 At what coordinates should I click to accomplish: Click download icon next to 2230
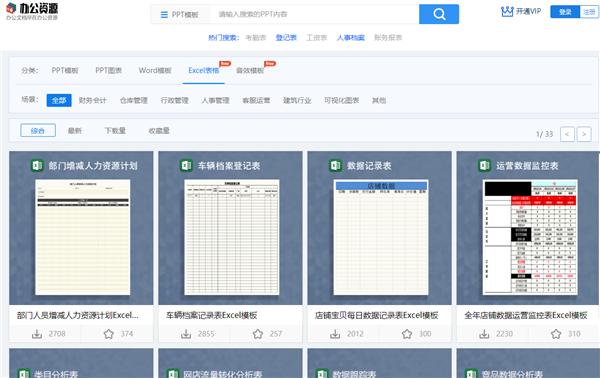484,334
